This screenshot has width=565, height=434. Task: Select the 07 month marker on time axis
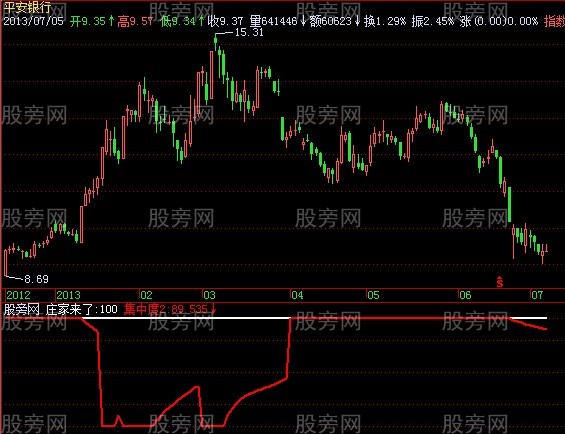click(x=537, y=295)
